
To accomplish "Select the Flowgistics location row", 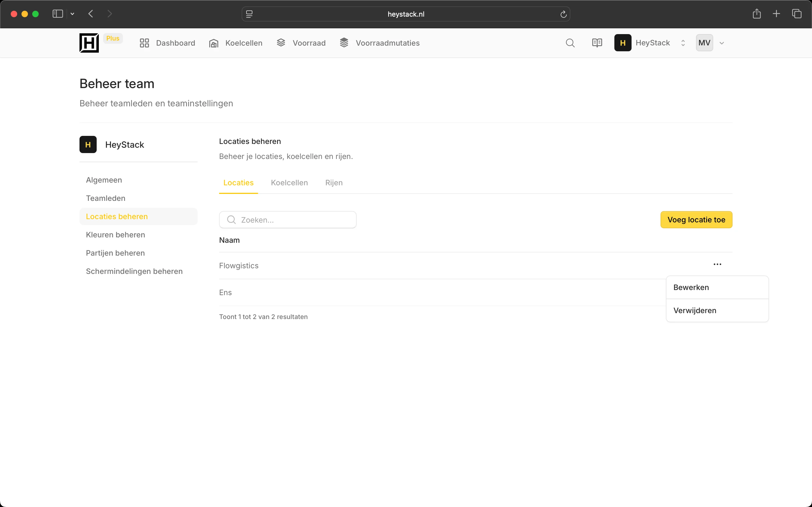I will tap(475, 266).
